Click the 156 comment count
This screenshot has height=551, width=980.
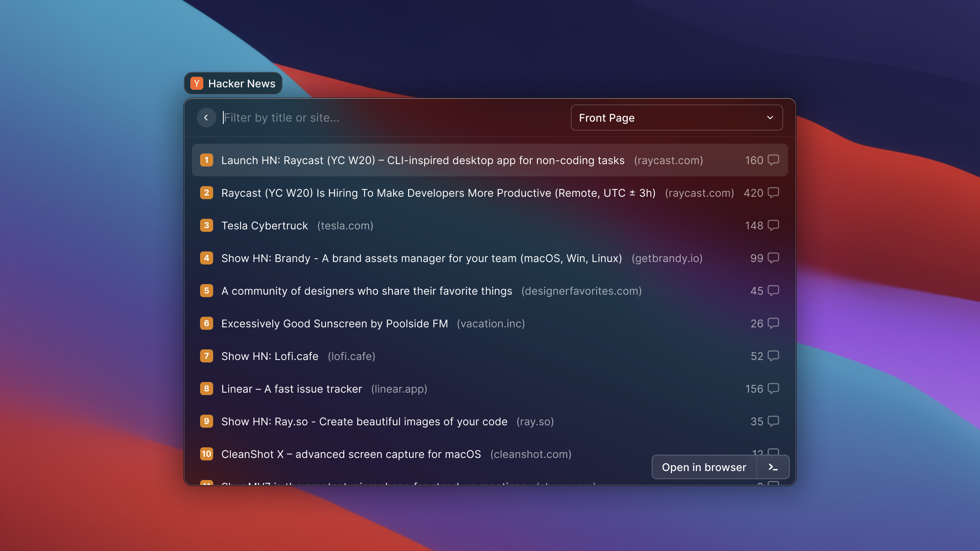pos(754,389)
